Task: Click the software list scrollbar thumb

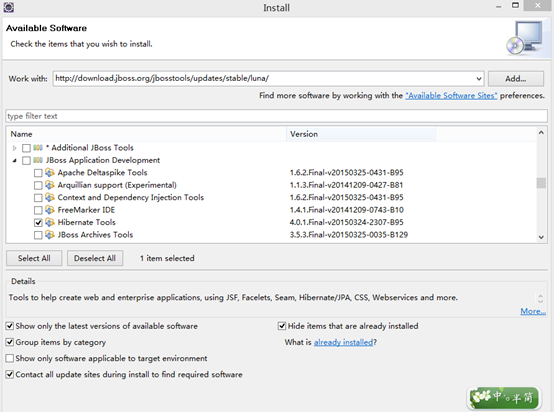Action: click(x=541, y=183)
